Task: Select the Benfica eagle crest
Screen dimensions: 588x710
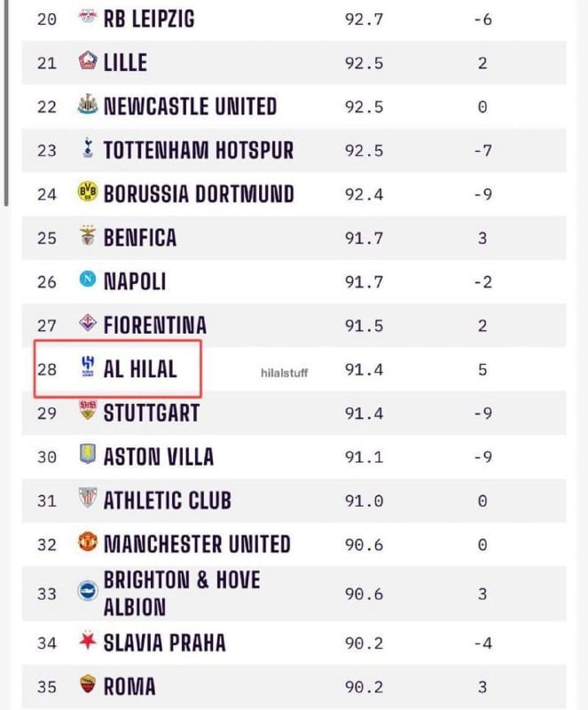Action: coord(88,235)
